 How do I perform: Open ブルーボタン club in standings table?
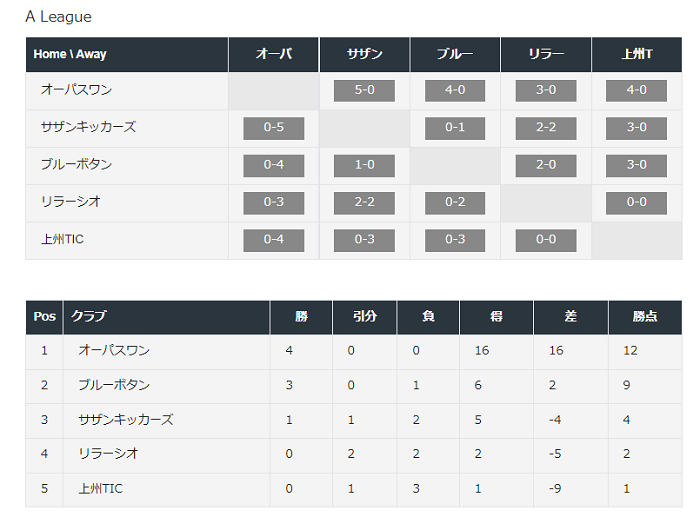coord(114,385)
